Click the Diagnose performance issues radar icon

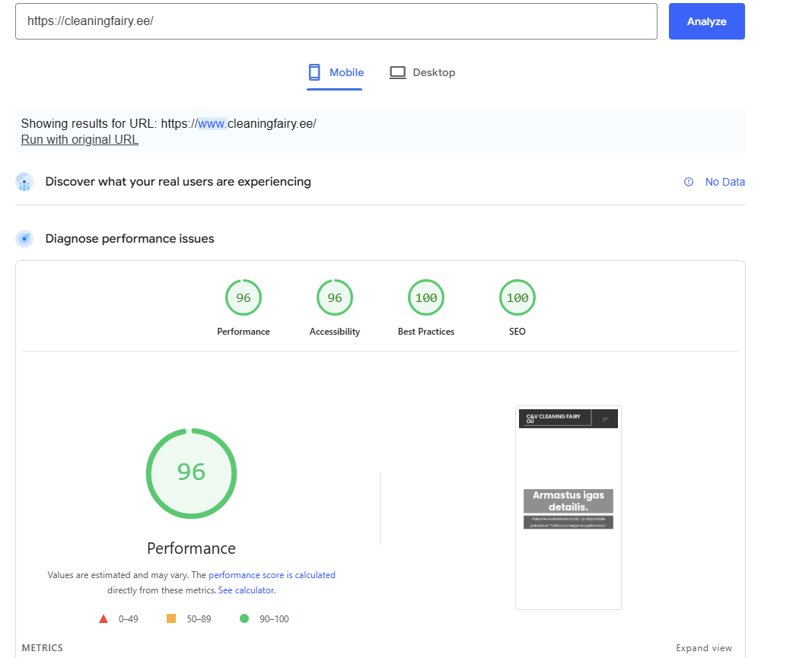[x=24, y=239]
